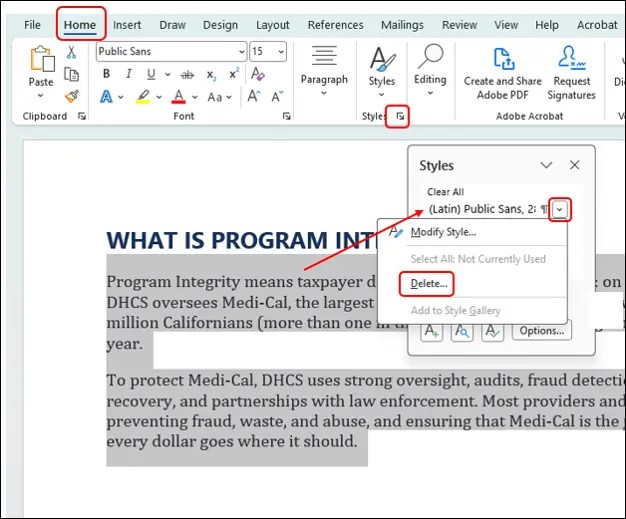Viewport: 626px width, 519px height.
Task: Toggle Superscript formatting
Action: coord(234,73)
